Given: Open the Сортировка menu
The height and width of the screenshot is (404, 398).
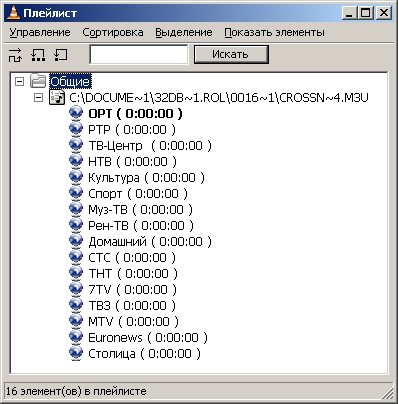Looking at the screenshot, I should point(113,32).
